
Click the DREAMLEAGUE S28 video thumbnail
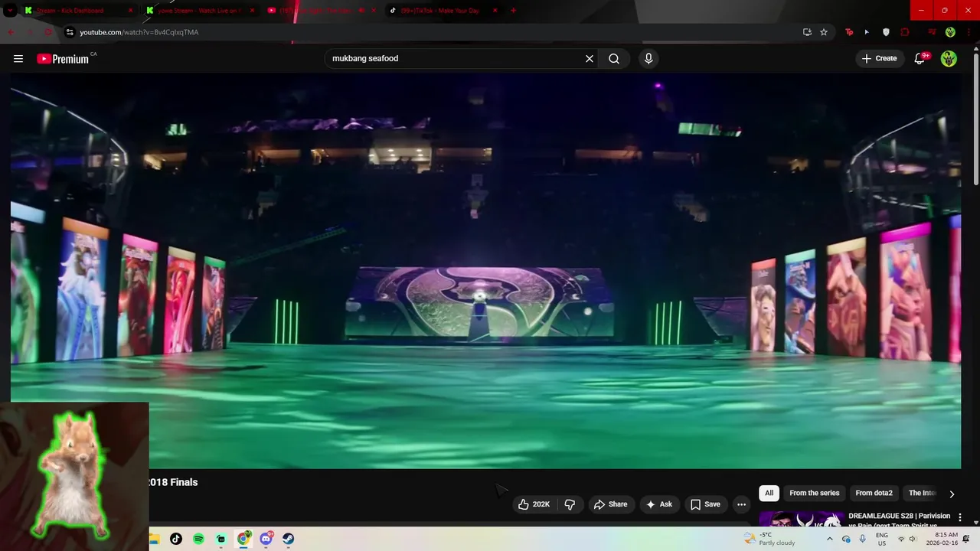tap(802, 519)
